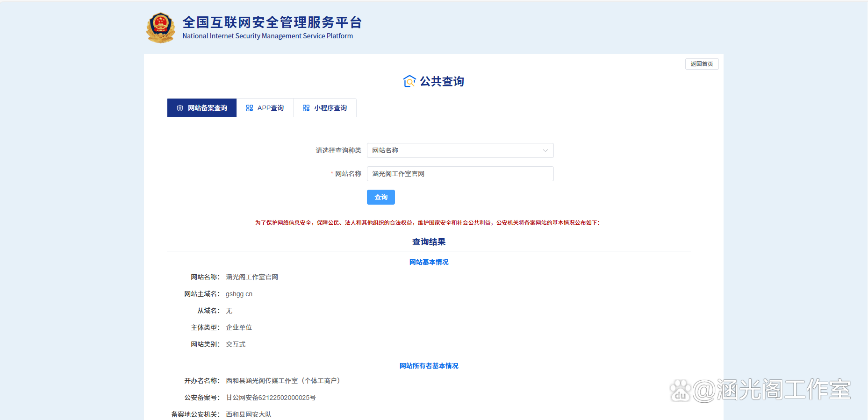
Task: Click the 请选择查询种类 label
Action: pos(338,150)
